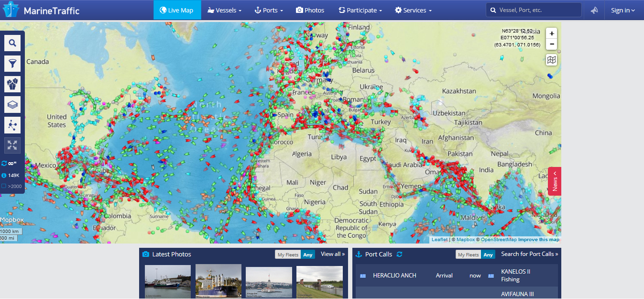
Task: Open the Search for Port Calls link
Action: 529,255
